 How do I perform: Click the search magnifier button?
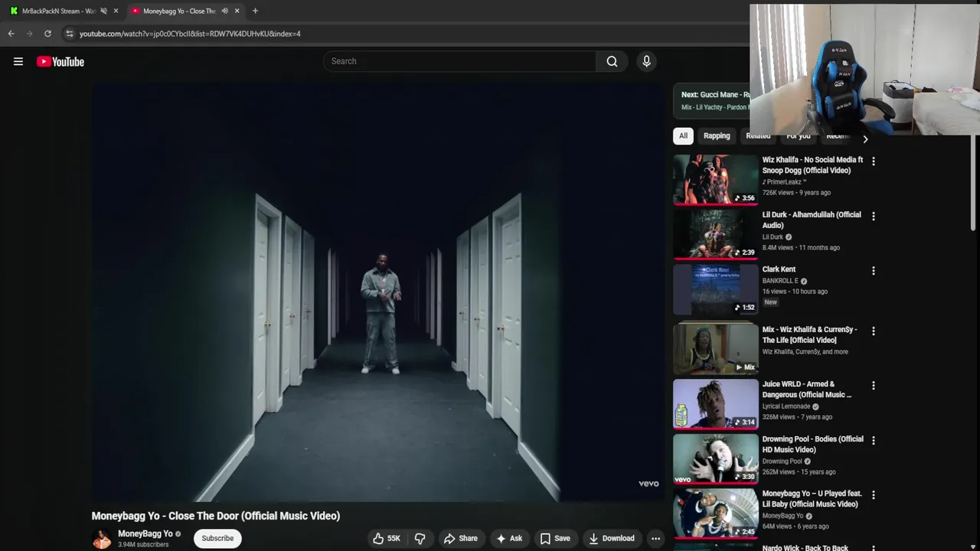pyautogui.click(x=612, y=61)
